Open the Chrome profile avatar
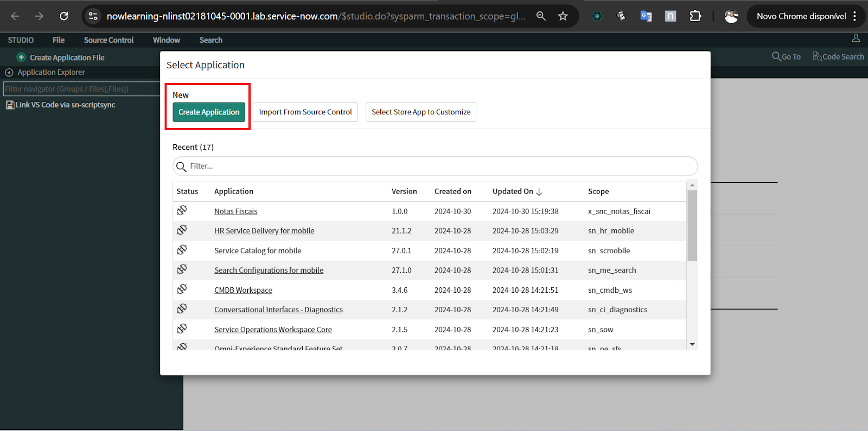 731,16
